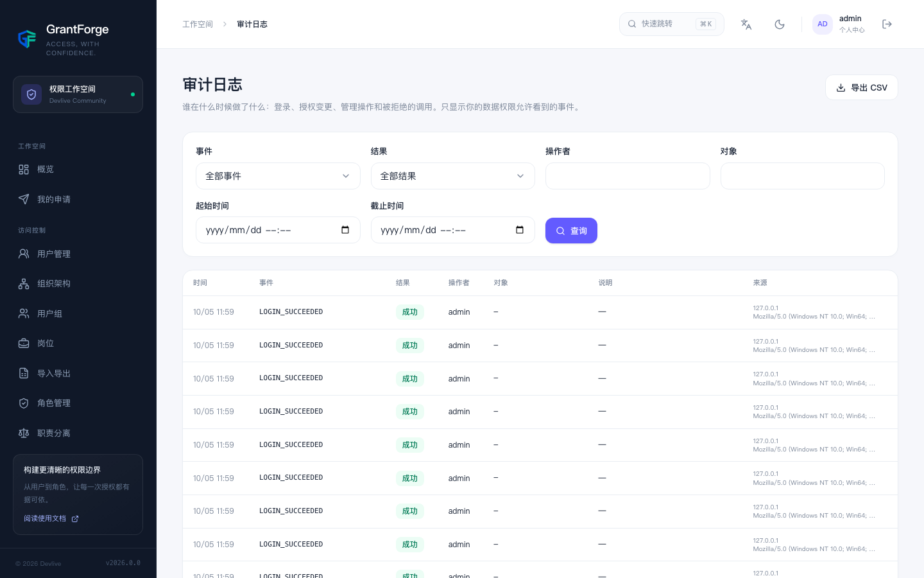Click the 角色管理 shield icon
The image size is (924, 578).
tap(24, 403)
